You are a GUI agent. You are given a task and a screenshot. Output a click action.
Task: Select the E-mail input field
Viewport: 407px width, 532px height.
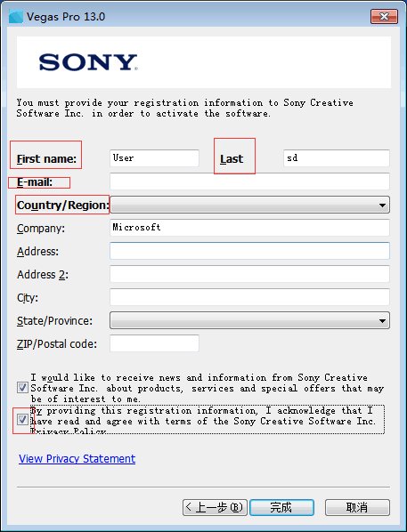(x=249, y=181)
